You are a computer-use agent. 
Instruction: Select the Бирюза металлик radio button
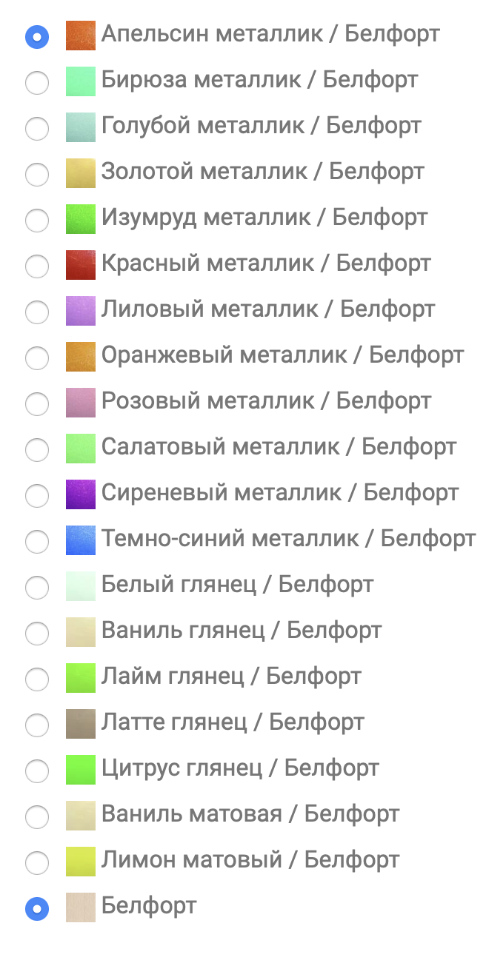pyautogui.click(x=37, y=82)
